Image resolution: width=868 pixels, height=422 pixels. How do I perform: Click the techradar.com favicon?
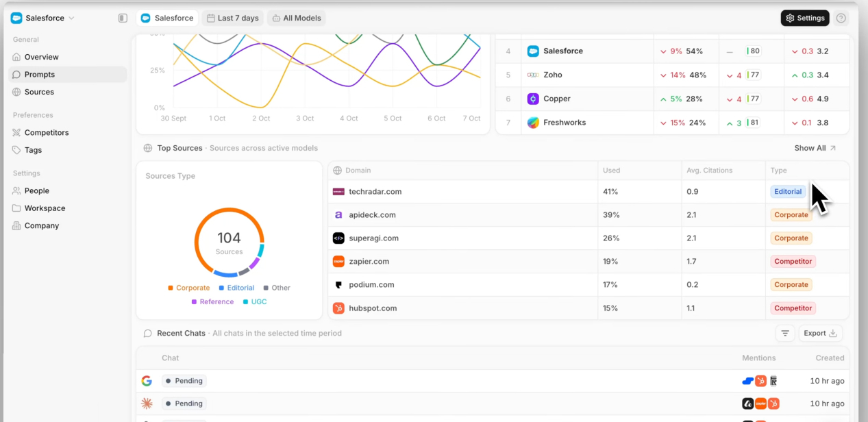click(x=338, y=192)
